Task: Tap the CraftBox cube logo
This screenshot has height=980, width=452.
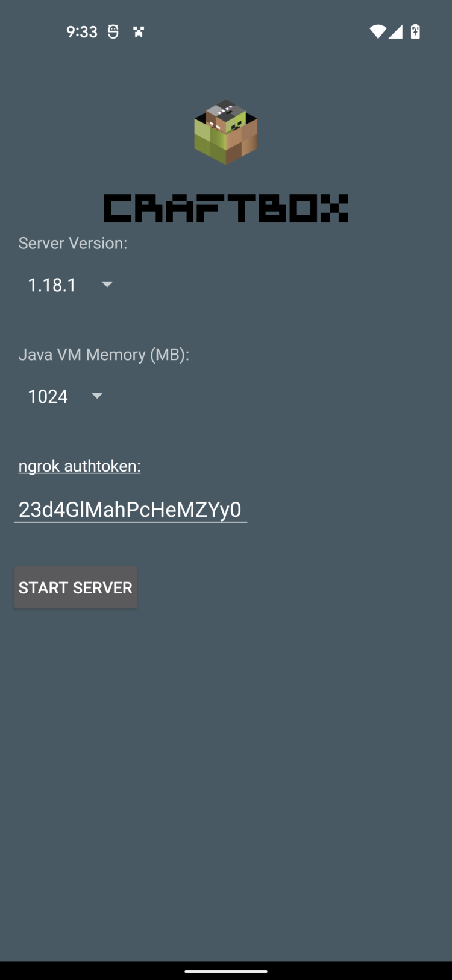Action: [x=226, y=132]
